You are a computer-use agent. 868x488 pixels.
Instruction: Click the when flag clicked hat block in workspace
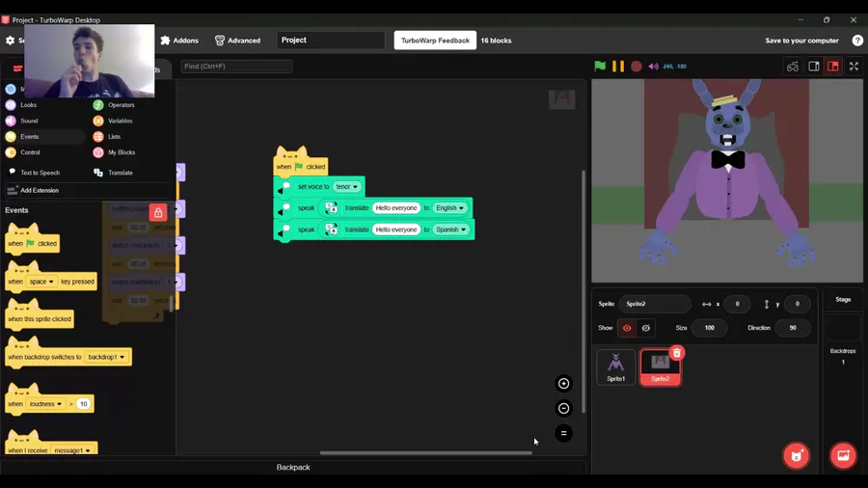(x=301, y=165)
